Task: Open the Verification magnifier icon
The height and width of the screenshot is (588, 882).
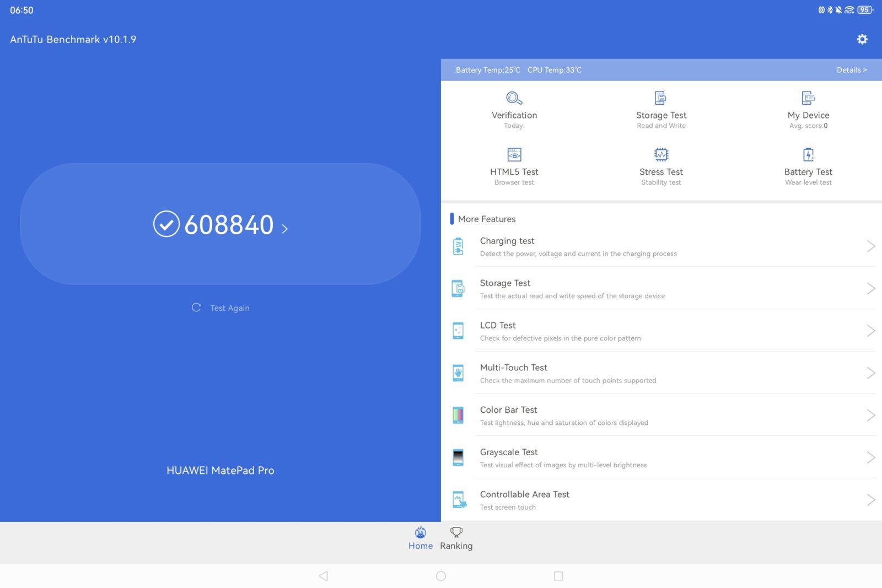Action: tap(514, 99)
